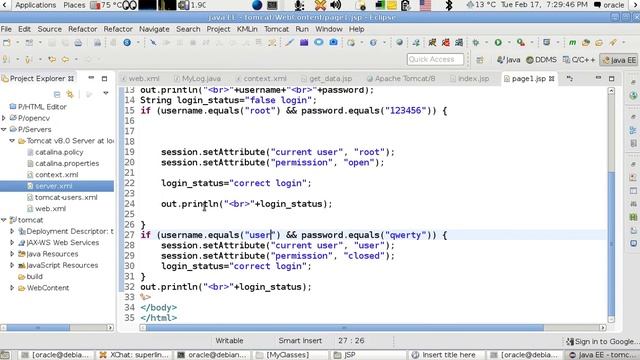Image resolution: width=640 pixels, height=360 pixels.
Task: Expand the JAX-WS Web Services node
Action: (x=12, y=242)
